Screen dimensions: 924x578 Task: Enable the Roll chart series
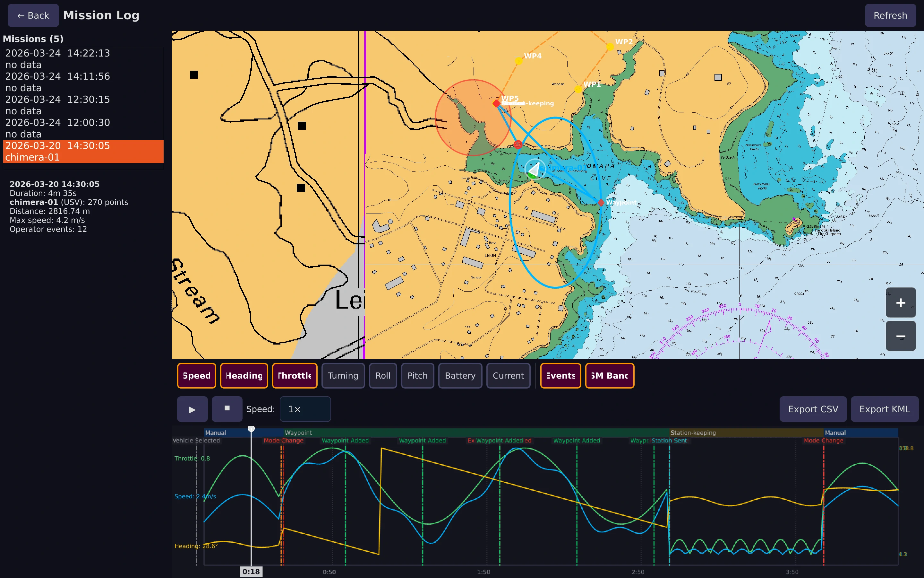[382, 375]
